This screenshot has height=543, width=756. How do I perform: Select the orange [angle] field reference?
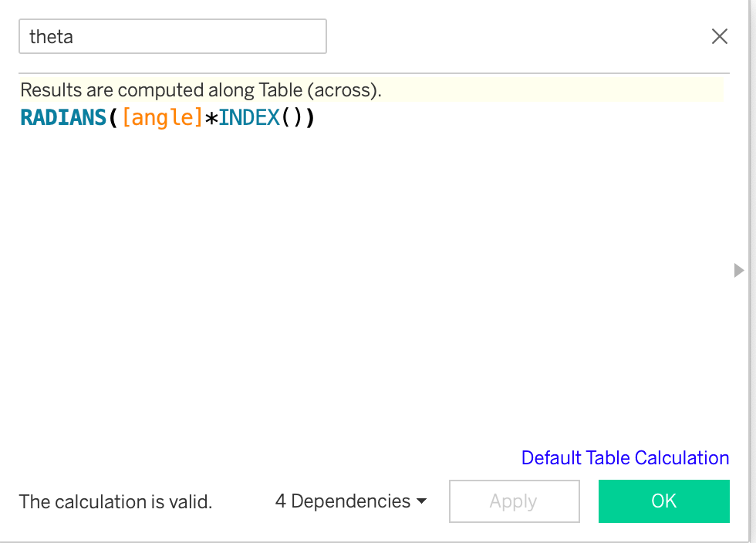tap(163, 118)
